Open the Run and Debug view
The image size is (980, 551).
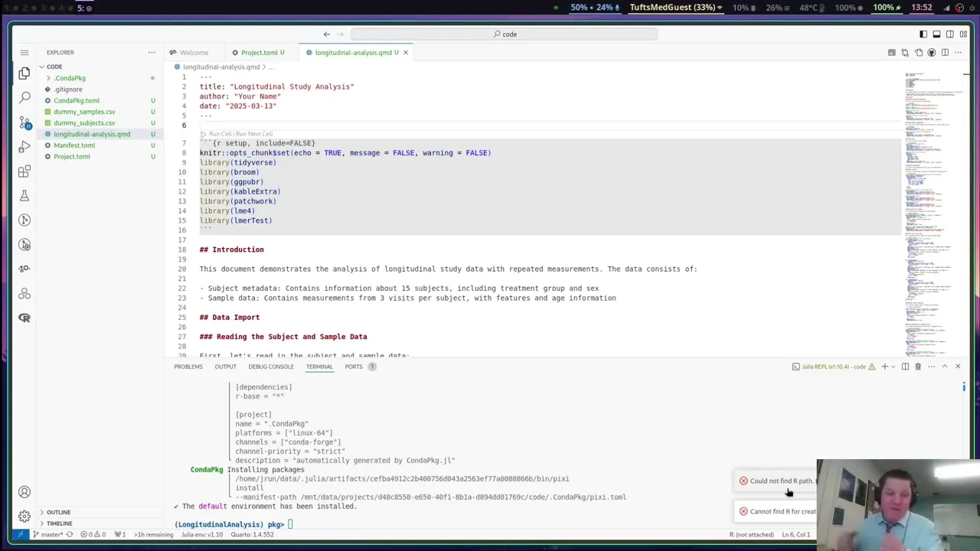(24, 147)
